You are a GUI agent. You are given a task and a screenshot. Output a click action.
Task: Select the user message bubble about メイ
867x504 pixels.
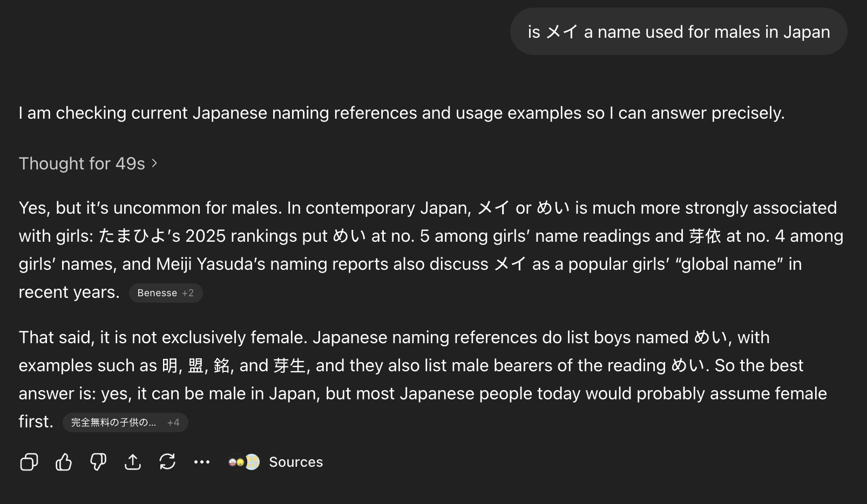pyautogui.click(x=679, y=32)
